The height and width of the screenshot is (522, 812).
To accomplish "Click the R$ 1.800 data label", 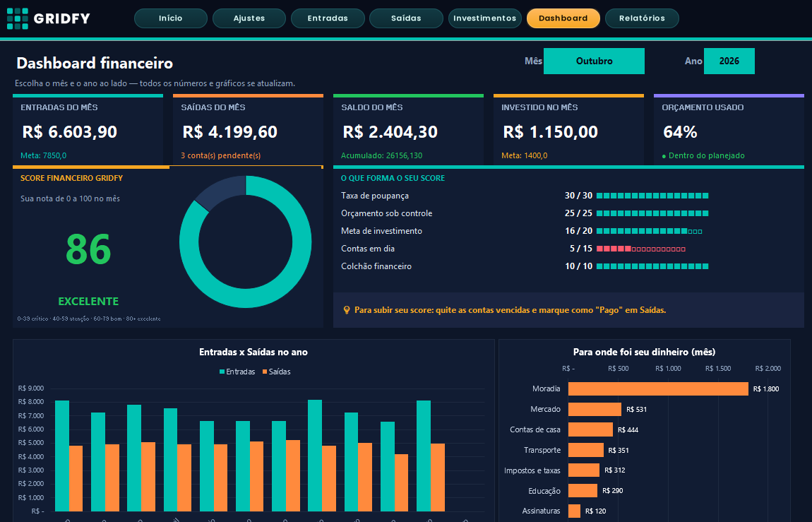I will 766,389.
